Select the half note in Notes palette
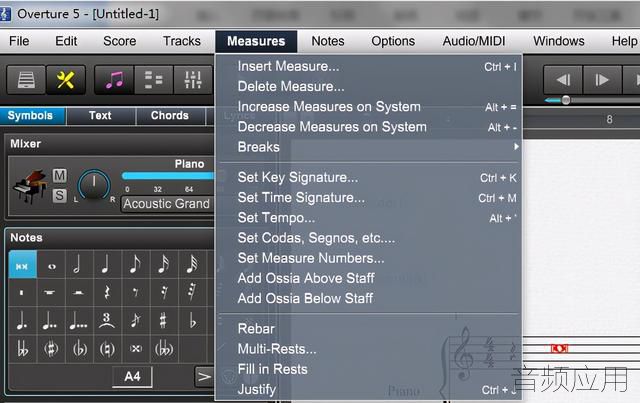 (x=79, y=265)
